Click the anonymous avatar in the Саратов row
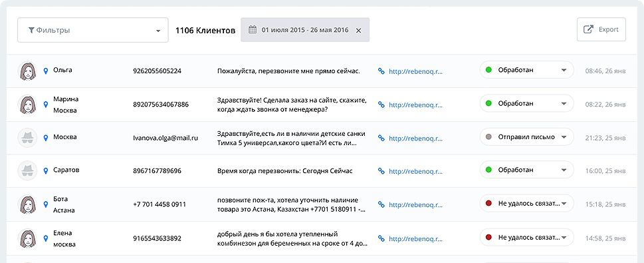 point(27,170)
